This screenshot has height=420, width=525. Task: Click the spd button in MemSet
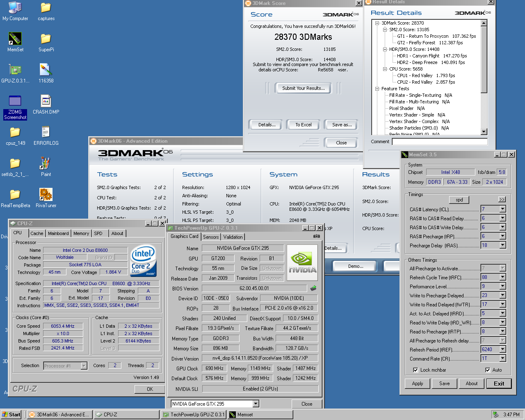point(459,200)
